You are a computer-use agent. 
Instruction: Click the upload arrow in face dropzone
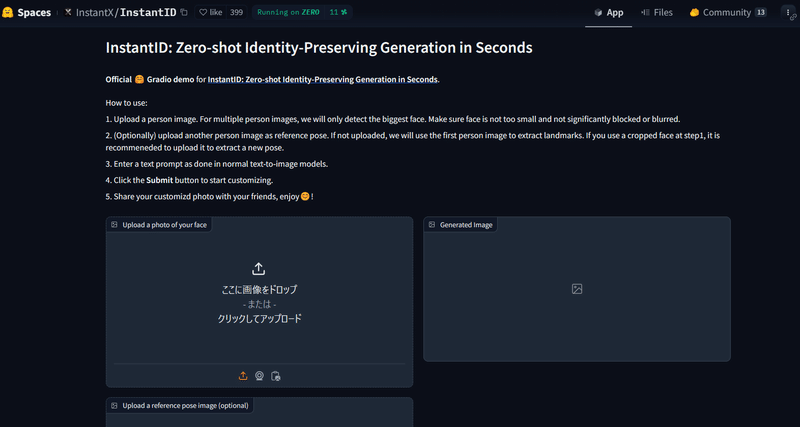(x=259, y=268)
